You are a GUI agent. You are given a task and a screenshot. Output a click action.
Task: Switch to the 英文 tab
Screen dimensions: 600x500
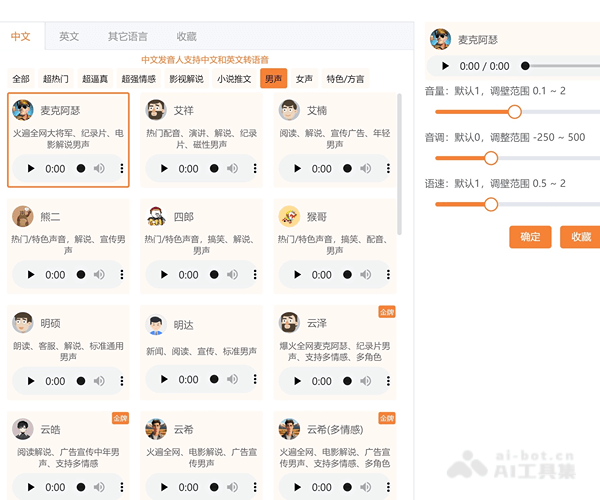[x=69, y=36]
